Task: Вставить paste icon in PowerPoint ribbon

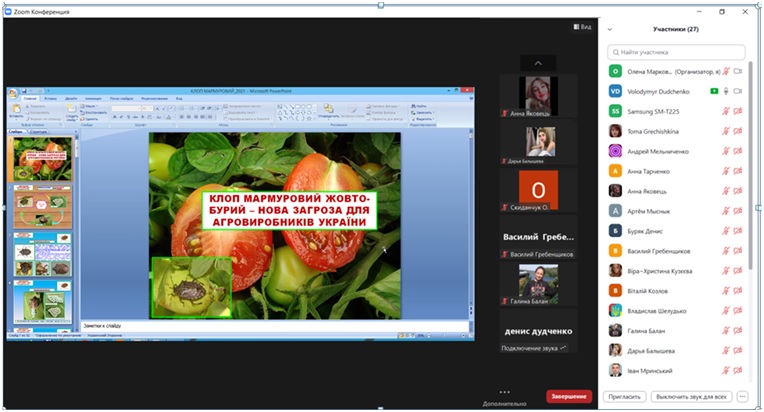Action: [x=16, y=111]
